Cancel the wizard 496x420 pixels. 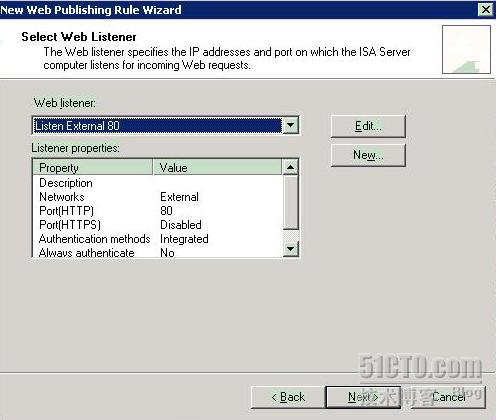coord(448,397)
